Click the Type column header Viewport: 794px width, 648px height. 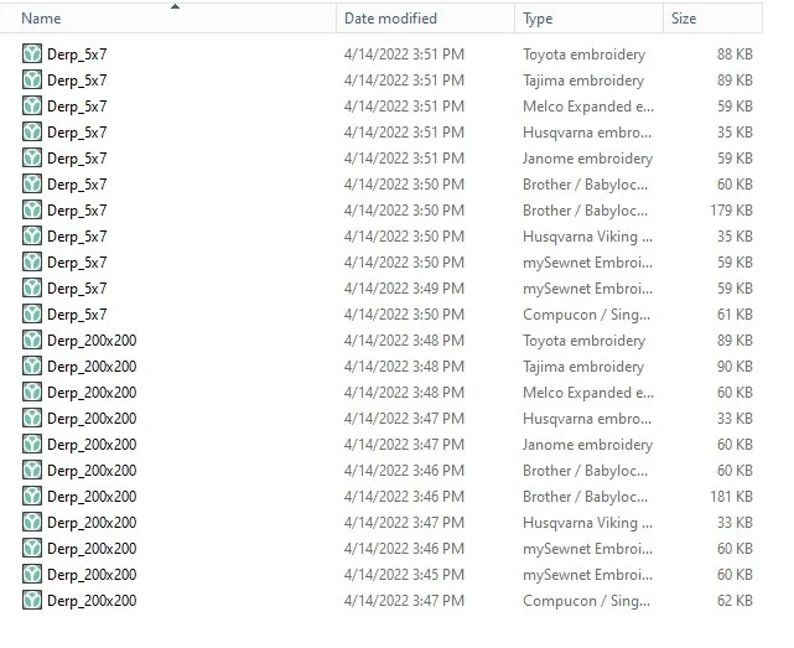(538, 18)
